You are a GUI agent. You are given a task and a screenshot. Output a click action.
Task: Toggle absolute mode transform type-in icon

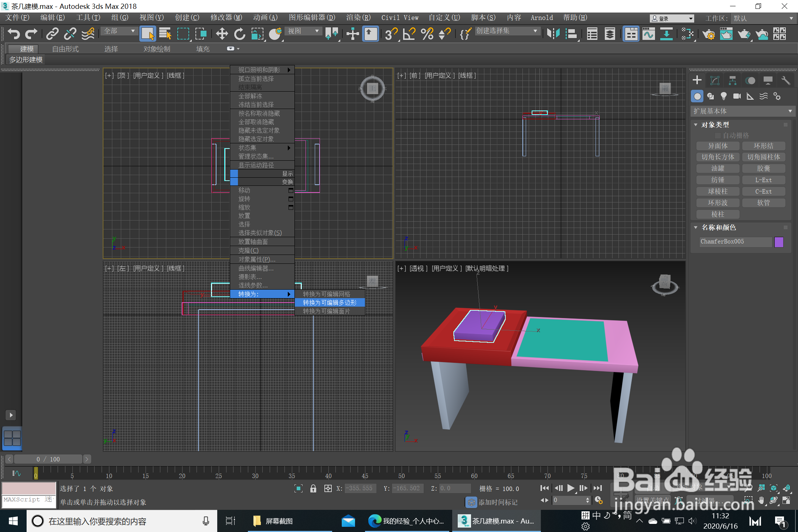[328, 488]
